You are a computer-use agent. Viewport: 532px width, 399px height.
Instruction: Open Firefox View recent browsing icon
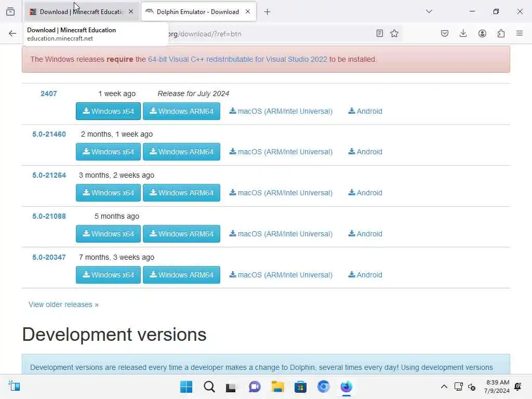pyautogui.click(x=10, y=11)
